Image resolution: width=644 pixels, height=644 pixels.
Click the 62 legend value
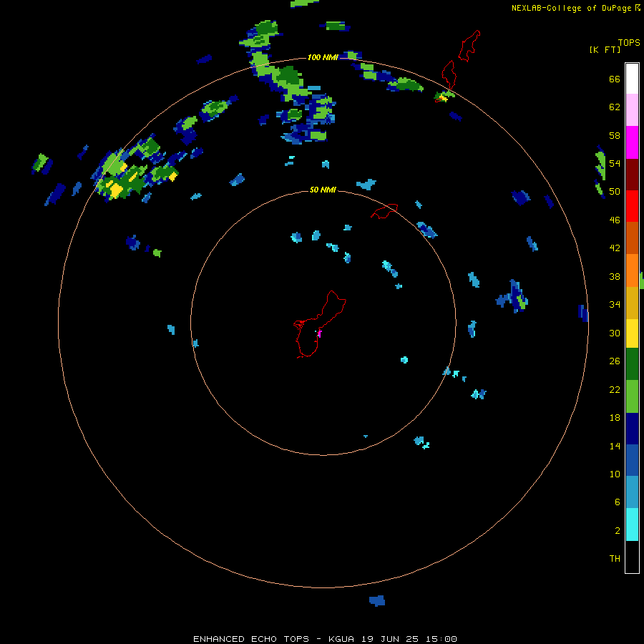[x=615, y=107]
